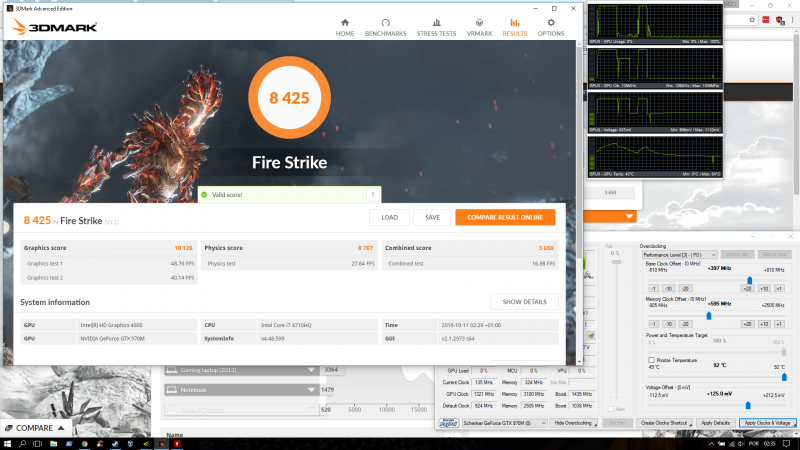Open the Performance Level [3] - (P0) dropdown
The image size is (800, 450).
680,255
